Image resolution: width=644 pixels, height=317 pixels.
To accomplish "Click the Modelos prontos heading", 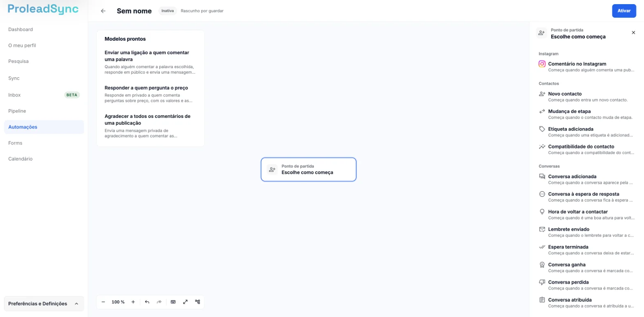I will pos(125,39).
